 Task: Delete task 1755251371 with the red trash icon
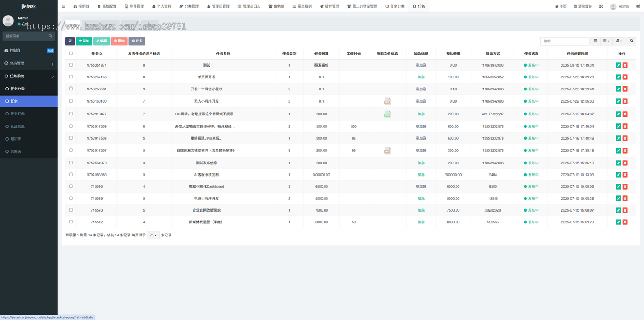pyautogui.click(x=625, y=65)
